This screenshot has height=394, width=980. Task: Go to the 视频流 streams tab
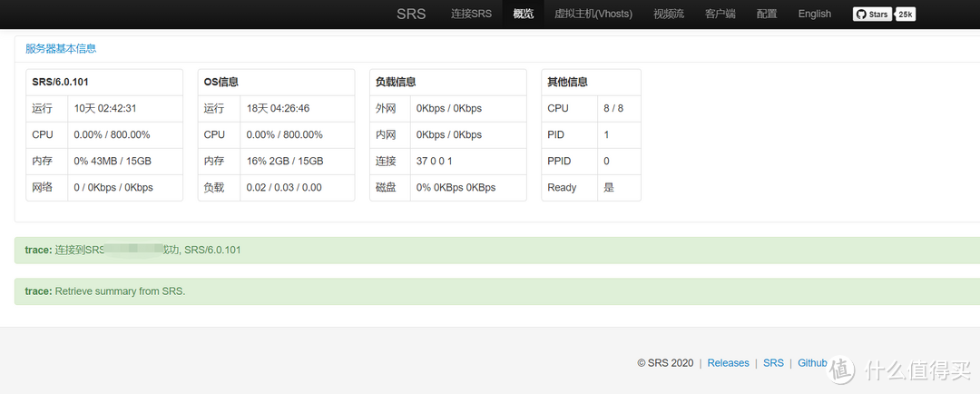pyautogui.click(x=669, y=14)
